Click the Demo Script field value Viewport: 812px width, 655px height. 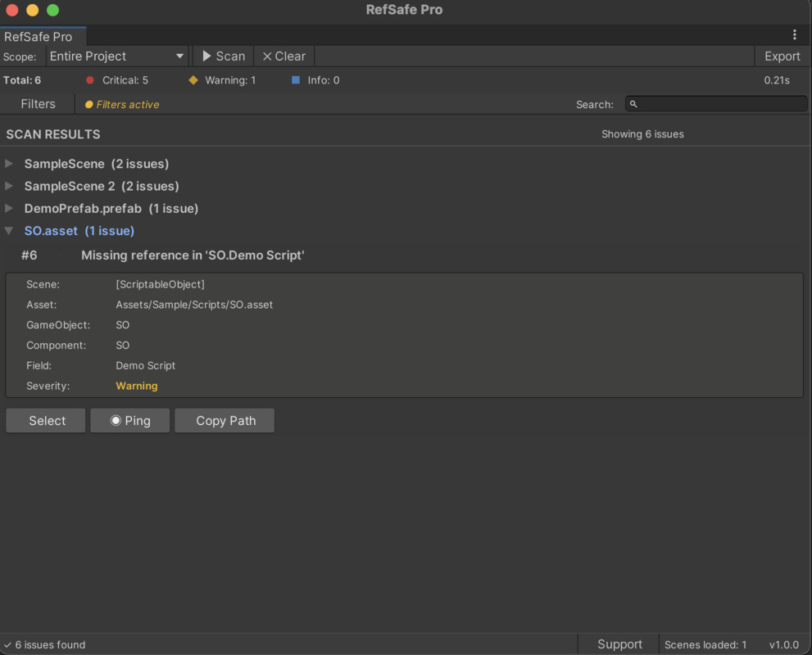tap(146, 366)
